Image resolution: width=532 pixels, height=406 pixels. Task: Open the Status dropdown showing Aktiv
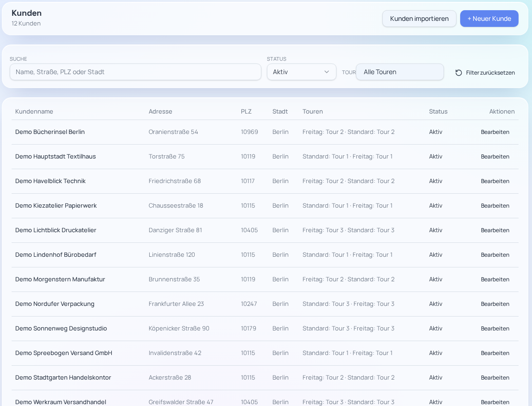tap(301, 72)
